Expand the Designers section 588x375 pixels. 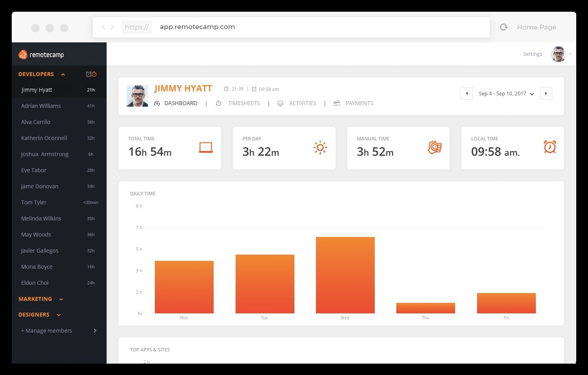(x=59, y=315)
